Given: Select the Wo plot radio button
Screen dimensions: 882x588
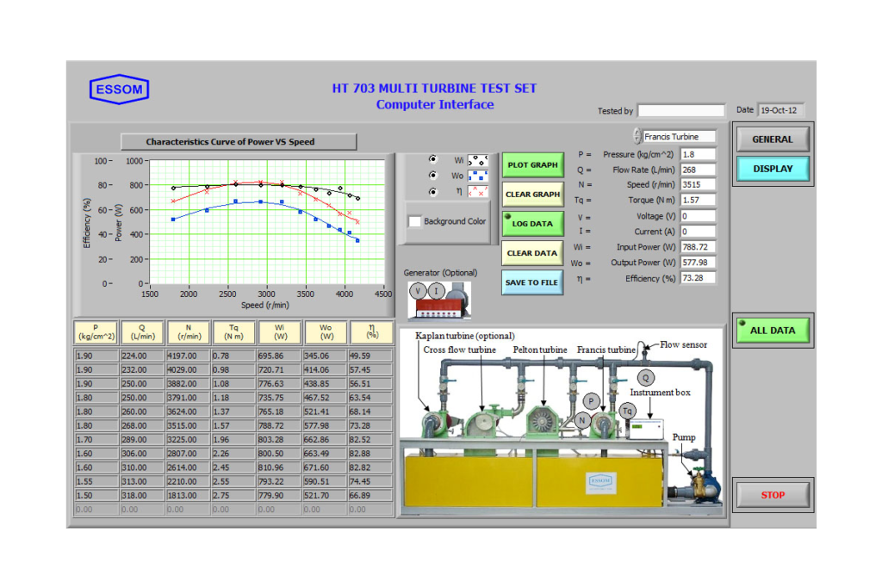Looking at the screenshot, I should click(433, 176).
